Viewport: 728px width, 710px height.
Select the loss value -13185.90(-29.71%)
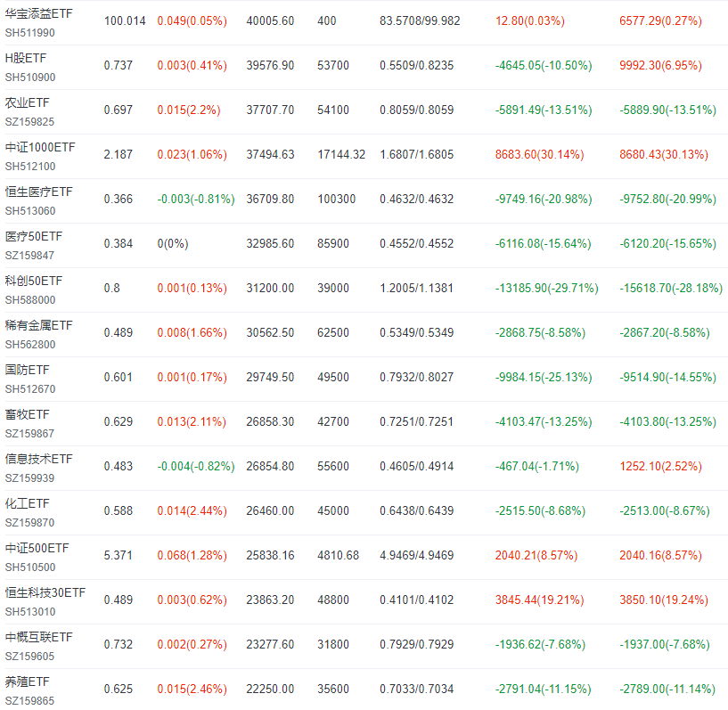coord(546,288)
